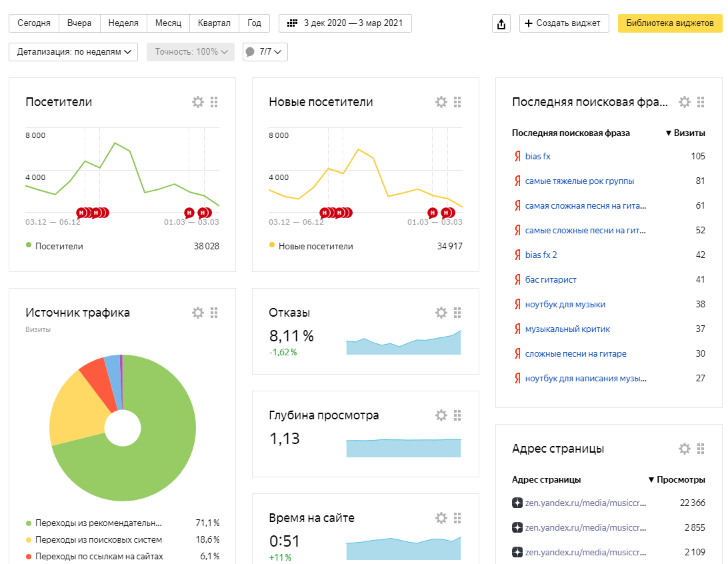Image resolution: width=728 pixels, height=564 pixels.
Task: Open gear icon of Последняя поисковая фраза widget
Action: [x=685, y=102]
